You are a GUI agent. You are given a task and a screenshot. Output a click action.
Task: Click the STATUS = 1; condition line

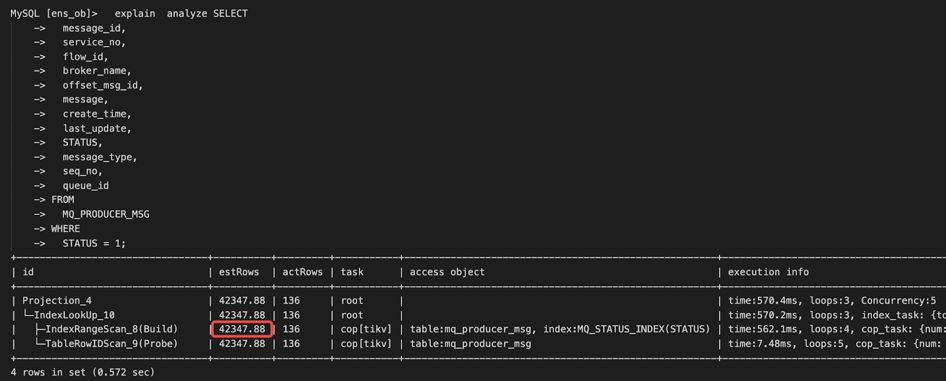coord(94,243)
